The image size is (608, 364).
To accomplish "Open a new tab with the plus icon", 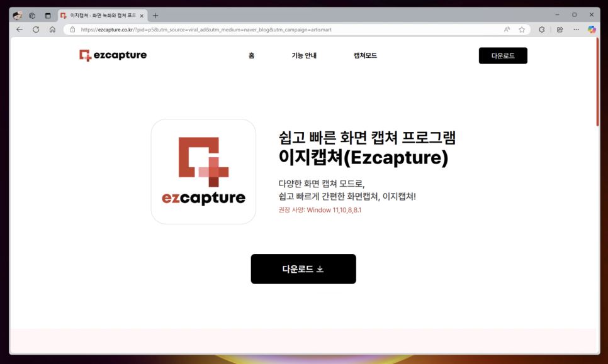I will [155, 16].
